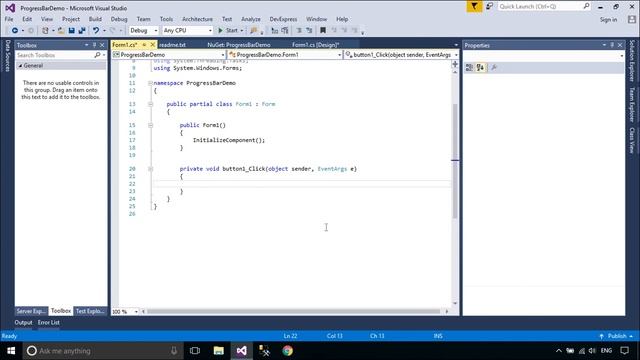Viewport: 640px width, 360px height.
Task: Collapse the button1_Click method outlining block
Action: (x=150, y=169)
